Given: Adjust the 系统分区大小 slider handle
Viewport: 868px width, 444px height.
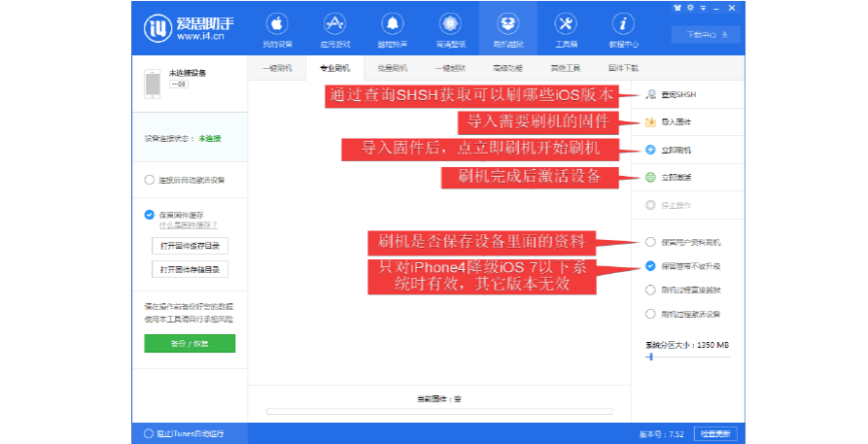Looking at the screenshot, I should (x=651, y=358).
